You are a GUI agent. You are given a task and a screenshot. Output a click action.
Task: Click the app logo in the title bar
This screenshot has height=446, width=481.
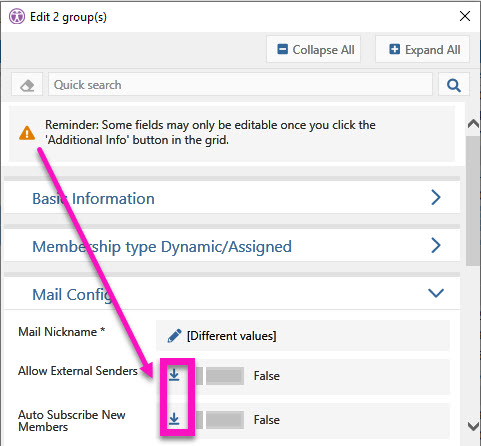[17, 16]
